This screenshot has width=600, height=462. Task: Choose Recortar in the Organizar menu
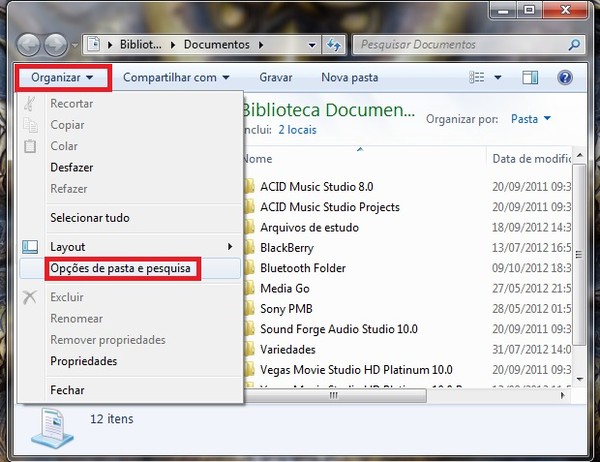[130, 103]
